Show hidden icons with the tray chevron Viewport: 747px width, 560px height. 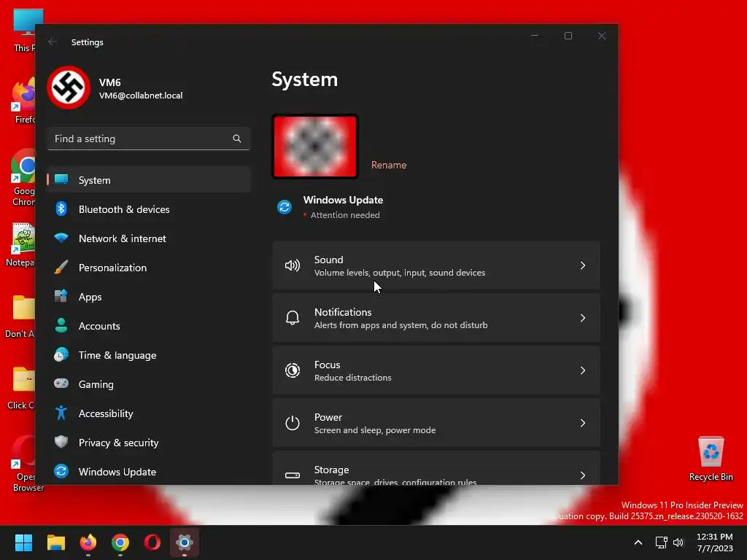click(x=638, y=542)
